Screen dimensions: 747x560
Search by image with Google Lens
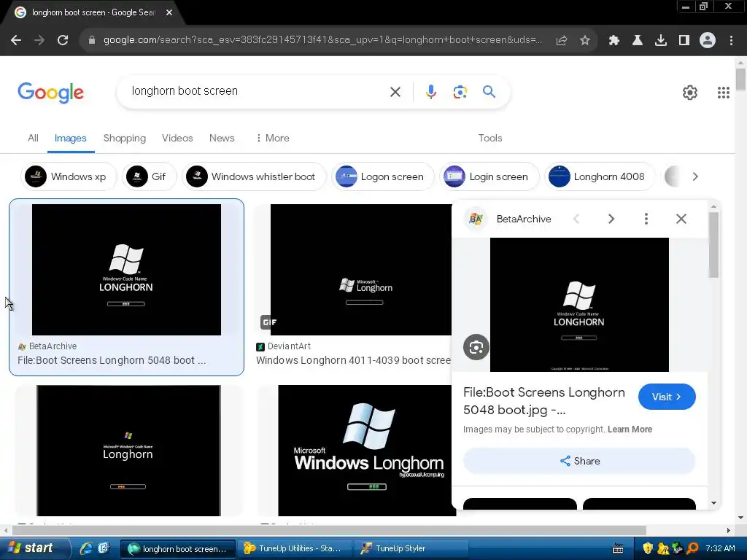[x=460, y=91]
